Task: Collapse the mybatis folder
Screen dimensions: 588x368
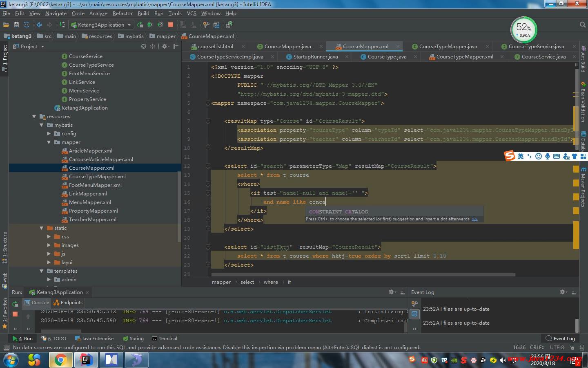Action: (x=42, y=125)
